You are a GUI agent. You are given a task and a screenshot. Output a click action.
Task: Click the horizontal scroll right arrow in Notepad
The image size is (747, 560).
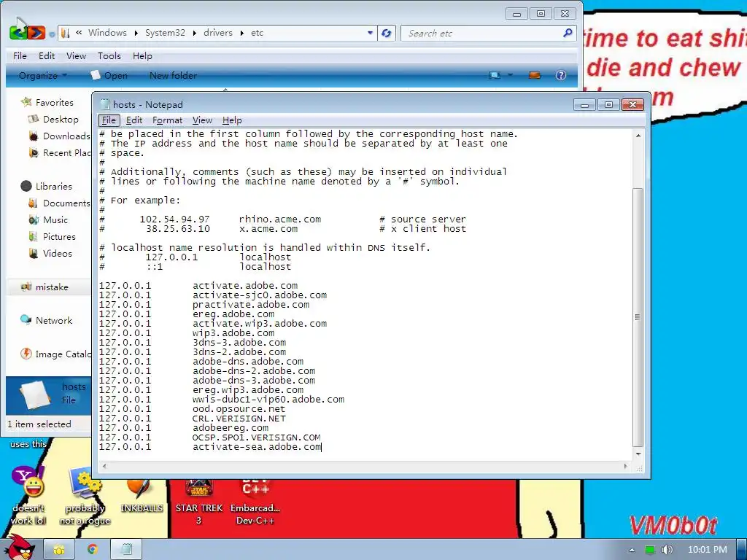(x=625, y=466)
